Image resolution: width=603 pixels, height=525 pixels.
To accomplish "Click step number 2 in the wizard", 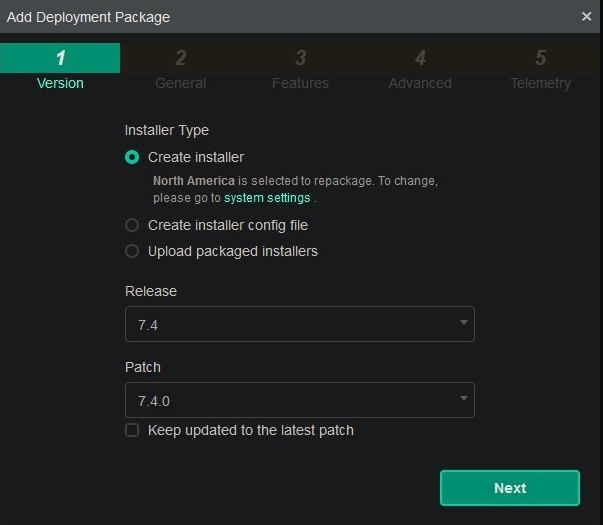I will [x=180, y=58].
